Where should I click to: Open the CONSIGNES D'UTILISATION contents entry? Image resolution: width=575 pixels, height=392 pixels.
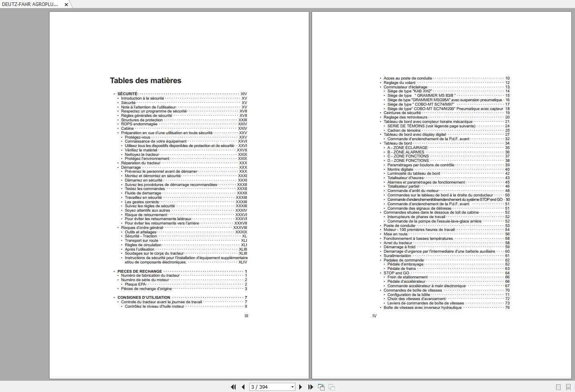(x=144, y=298)
